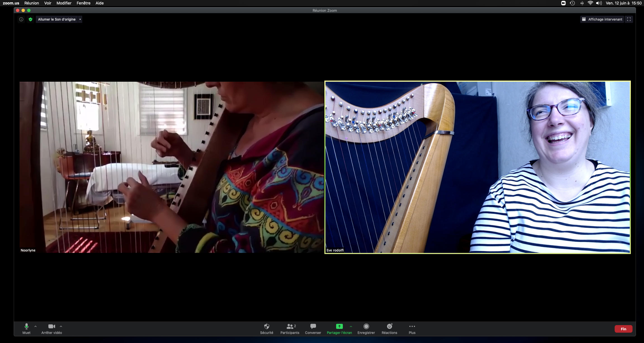The height and width of the screenshot is (343, 644).
Task: Expand the audio options chevron
Action: pos(36,326)
